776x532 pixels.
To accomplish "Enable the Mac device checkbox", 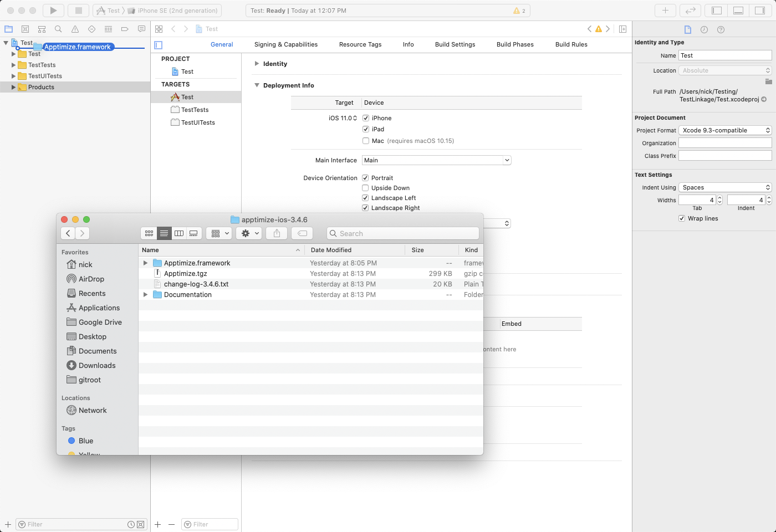I will (x=366, y=141).
